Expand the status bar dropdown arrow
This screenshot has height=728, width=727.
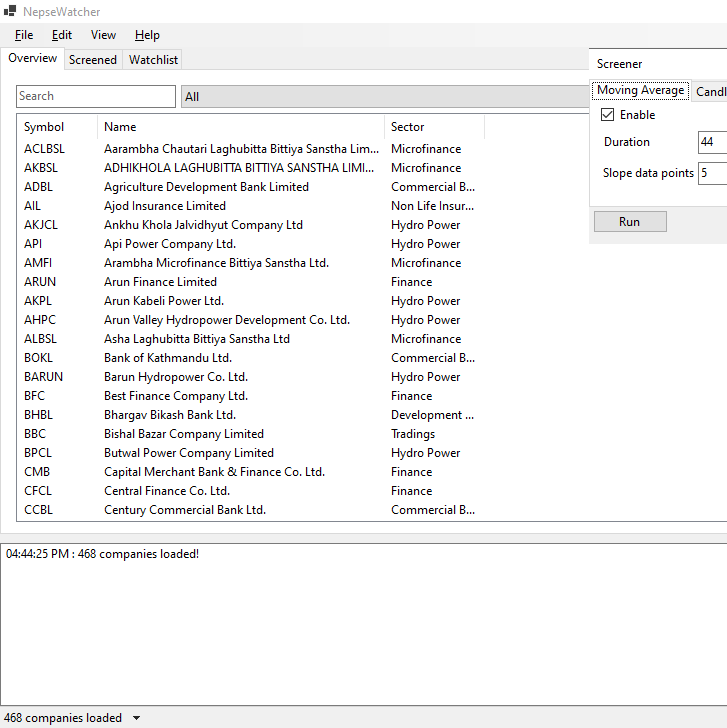pyautogui.click(x=136, y=718)
